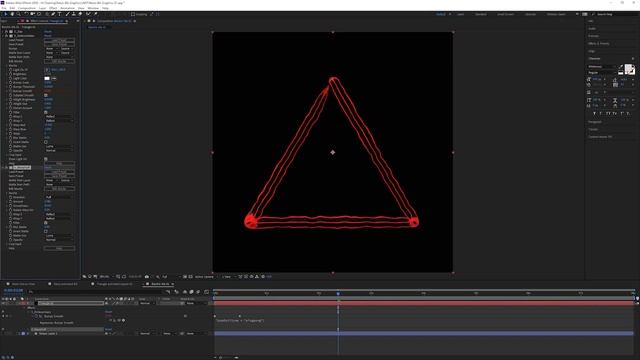640x360 pixels.
Task: Click Character panel fill color swatch
Action: coord(629,69)
